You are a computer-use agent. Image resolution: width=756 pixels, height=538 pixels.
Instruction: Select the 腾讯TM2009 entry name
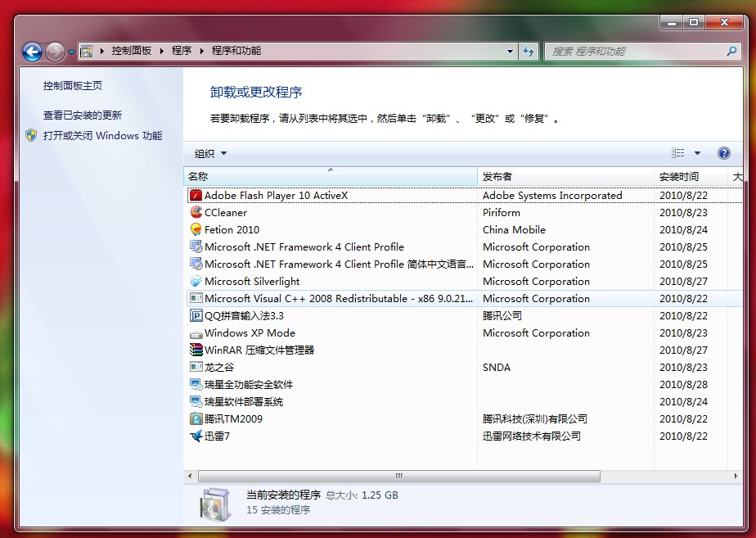click(233, 418)
